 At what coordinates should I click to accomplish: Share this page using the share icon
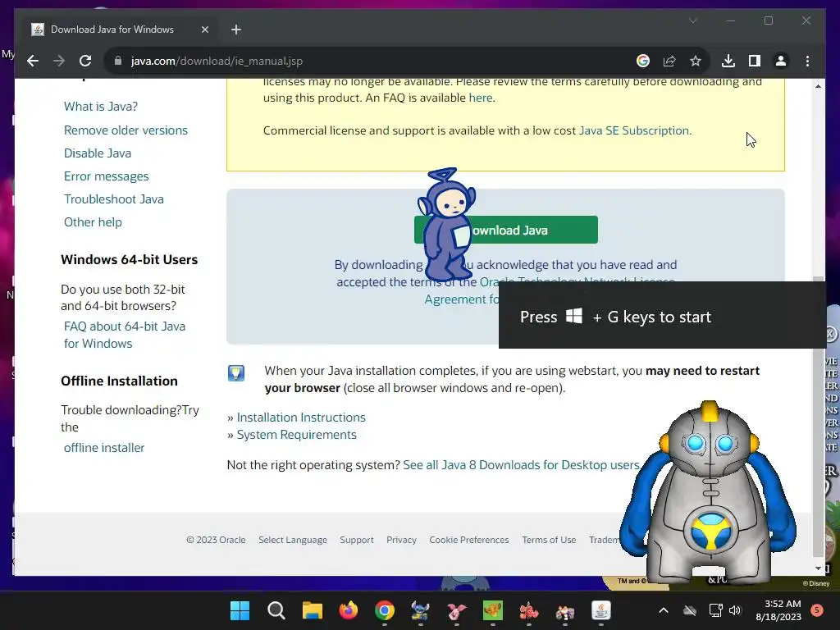(x=669, y=61)
